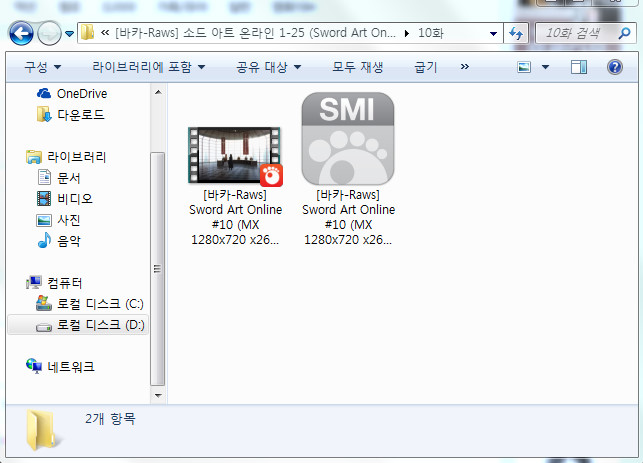Select the 10화 segment in the address path

tap(431, 33)
